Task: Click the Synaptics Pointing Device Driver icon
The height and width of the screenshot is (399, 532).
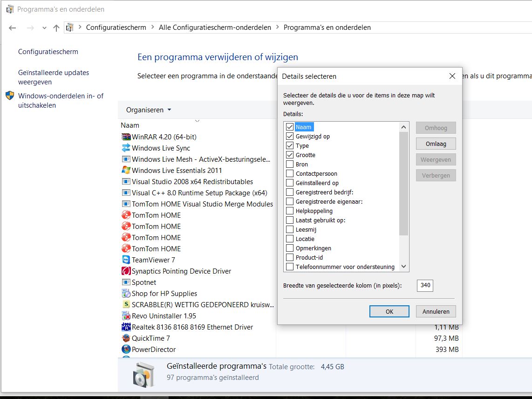Action: 126,271
